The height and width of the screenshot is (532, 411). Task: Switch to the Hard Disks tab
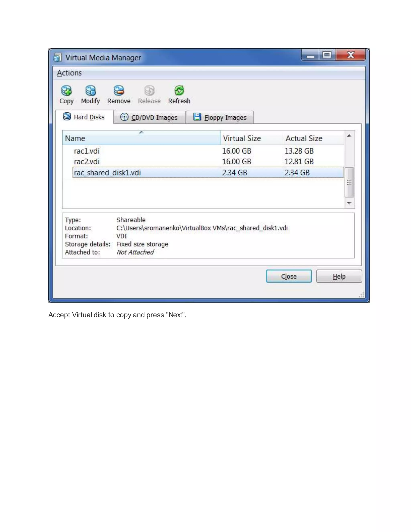coord(84,117)
